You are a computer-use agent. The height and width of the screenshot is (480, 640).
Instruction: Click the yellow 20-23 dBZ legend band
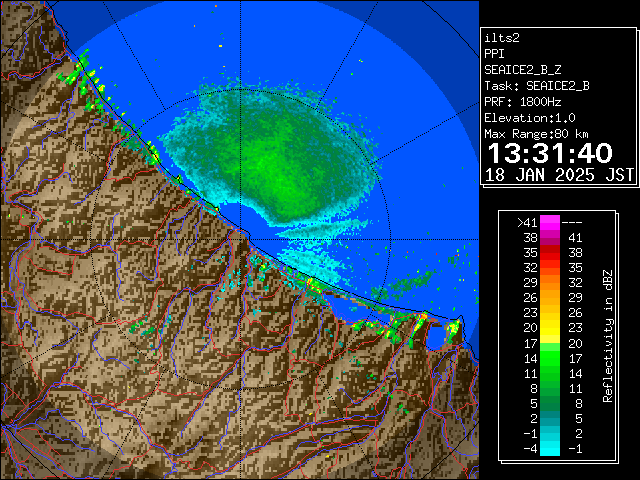click(x=550, y=328)
